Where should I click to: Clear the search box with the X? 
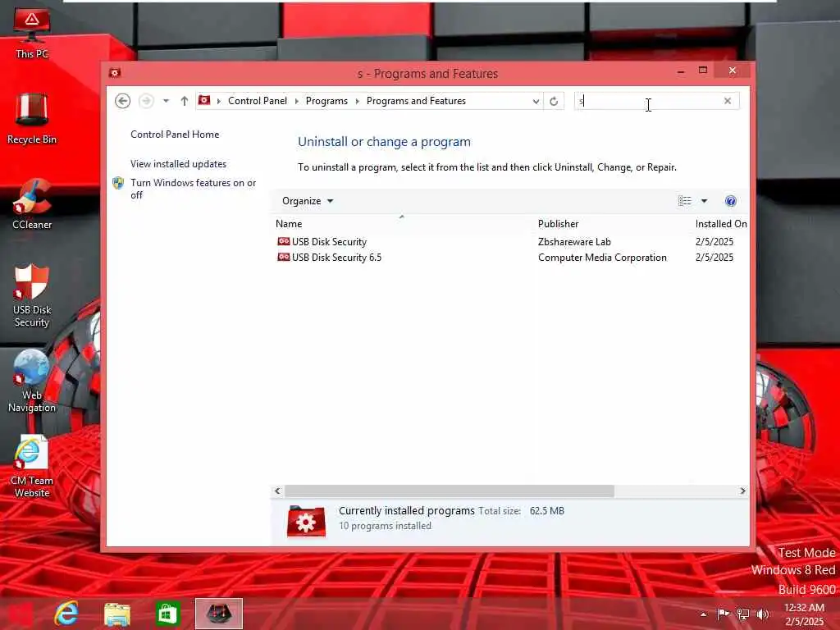pyautogui.click(x=728, y=101)
